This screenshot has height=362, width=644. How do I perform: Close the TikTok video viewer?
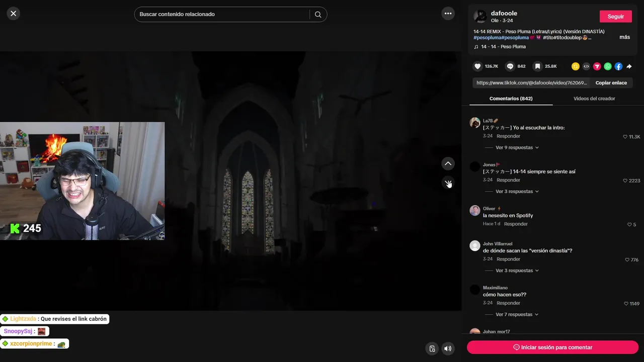tap(14, 14)
